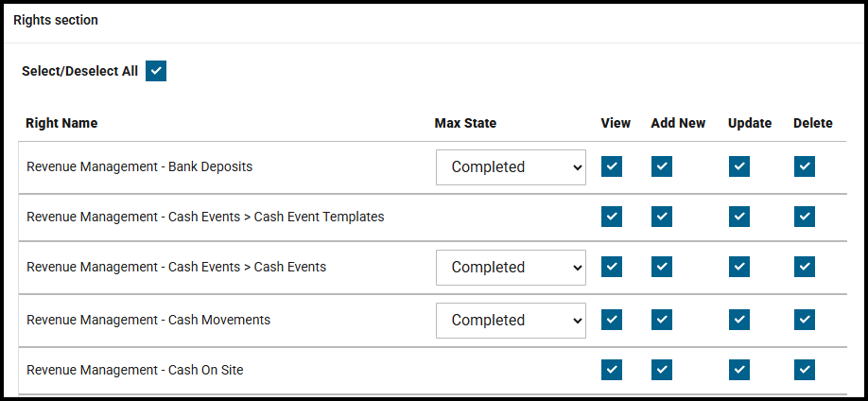
Task: Uncheck Delete for Bank Deposits
Action: (805, 166)
